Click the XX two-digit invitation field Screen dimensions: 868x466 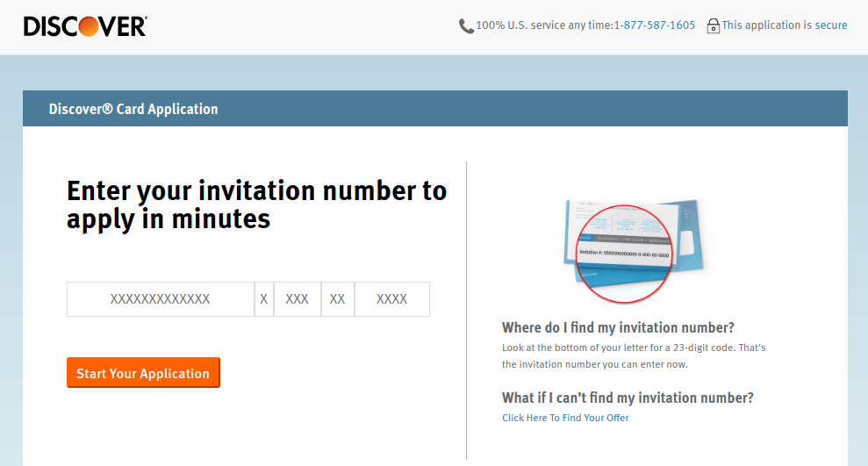click(338, 299)
